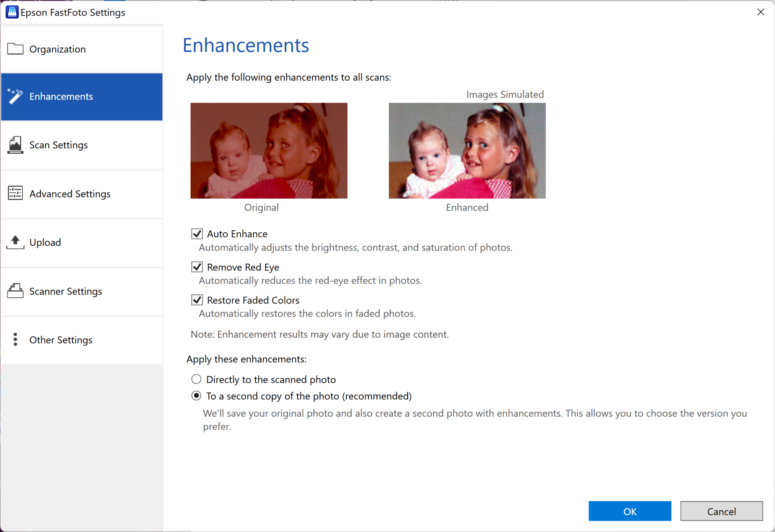Viewport: 775px width, 532px height.
Task: Select 'To a second copy of the photo' radio
Action: click(x=196, y=396)
